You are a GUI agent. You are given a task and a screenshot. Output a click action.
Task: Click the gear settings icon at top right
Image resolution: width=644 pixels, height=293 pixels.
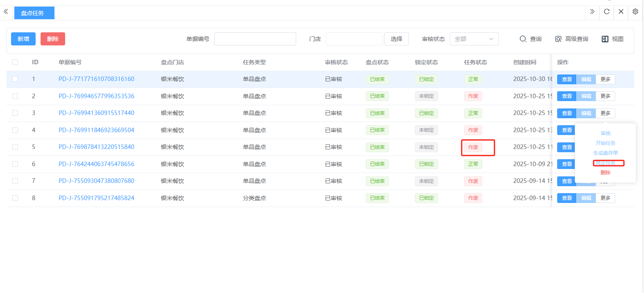[x=635, y=12]
